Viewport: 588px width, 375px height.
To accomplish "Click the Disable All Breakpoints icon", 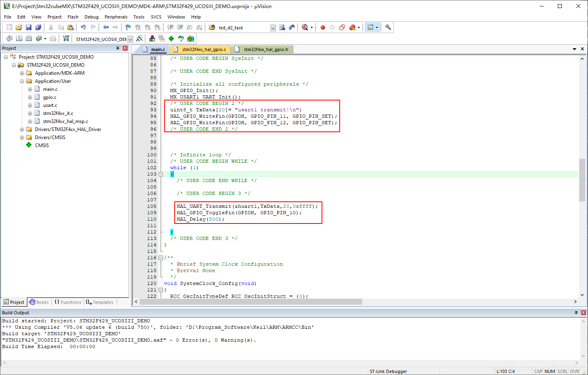I will (342, 27).
